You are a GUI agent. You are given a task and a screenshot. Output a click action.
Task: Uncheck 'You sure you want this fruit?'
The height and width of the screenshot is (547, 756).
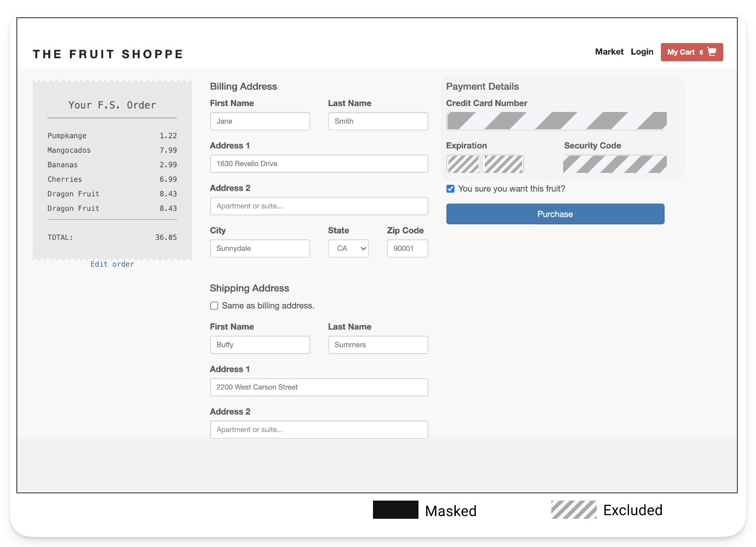click(x=450, y=189)
